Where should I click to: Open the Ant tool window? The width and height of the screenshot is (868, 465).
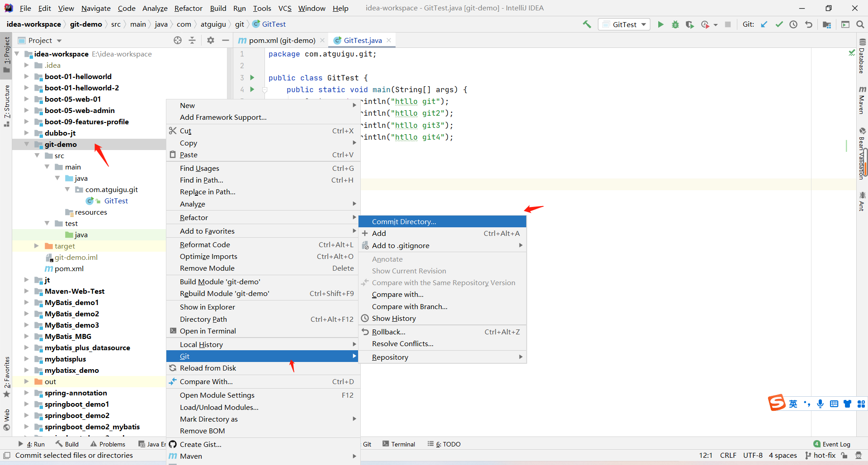tap(862, 201)
